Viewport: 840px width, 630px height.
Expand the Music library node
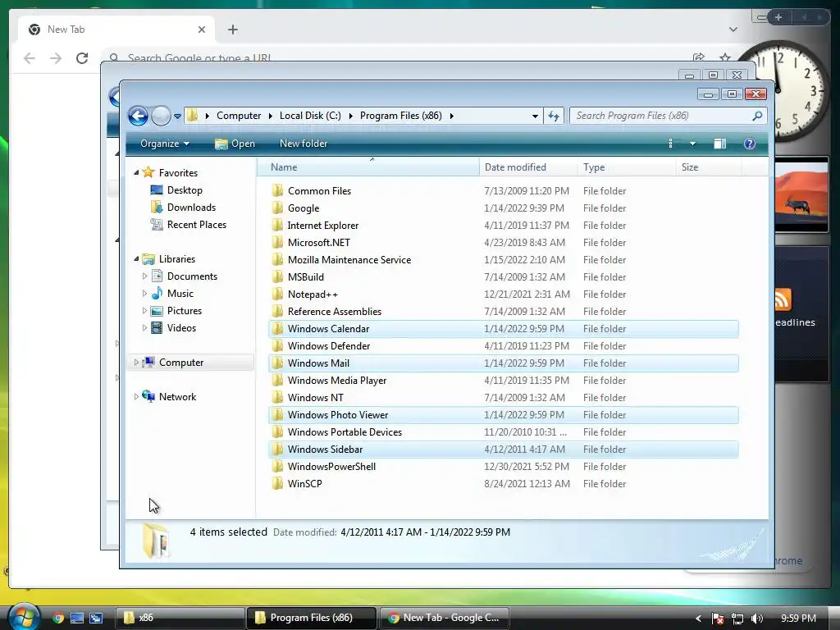tap(144, 294)
